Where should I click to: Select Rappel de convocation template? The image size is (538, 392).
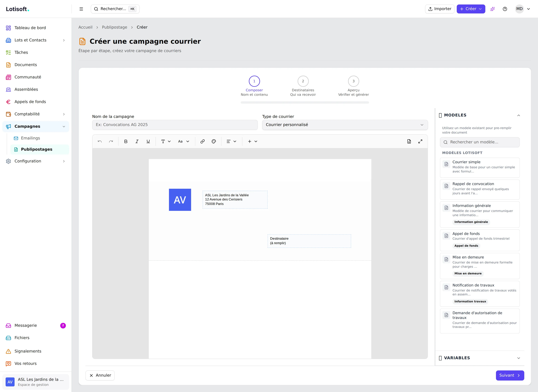[x=480, y=189]
